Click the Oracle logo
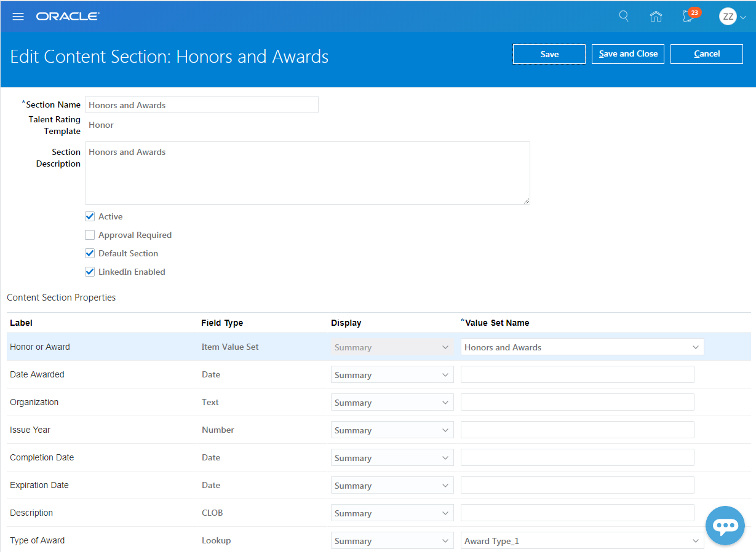The width and height of the screenshot is (756, 552). click(x=68, y=16)
